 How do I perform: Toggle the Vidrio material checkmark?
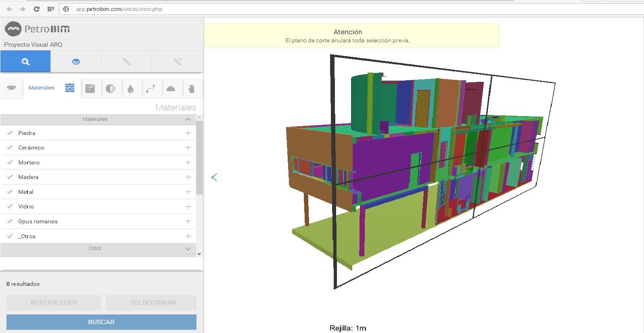point(10,206)
